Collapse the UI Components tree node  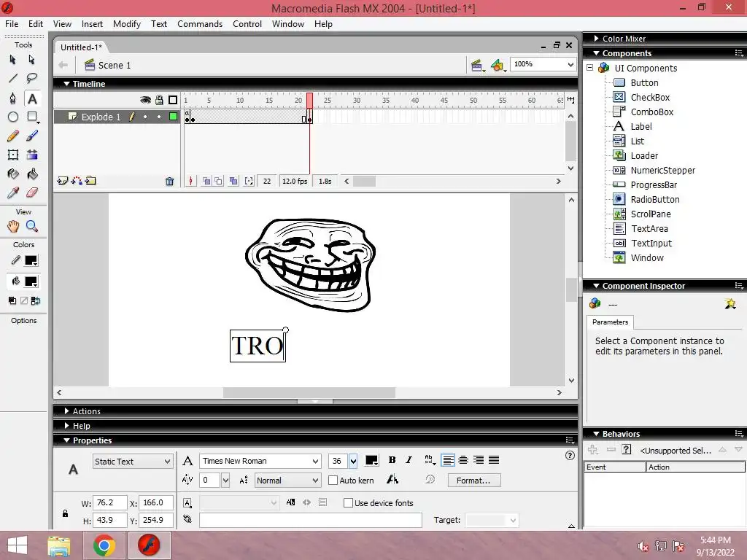(x=589, y=68)
